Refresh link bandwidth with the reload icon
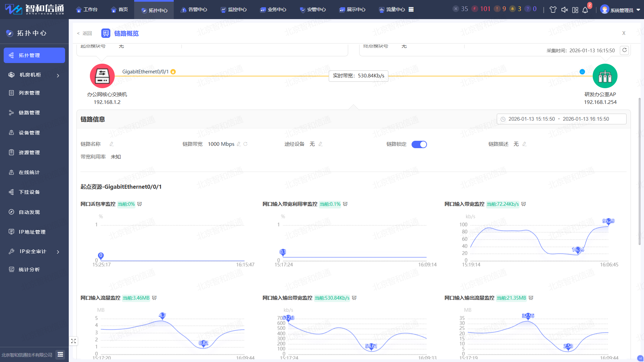This screenshot has height=362, width=644. [246, 144]
